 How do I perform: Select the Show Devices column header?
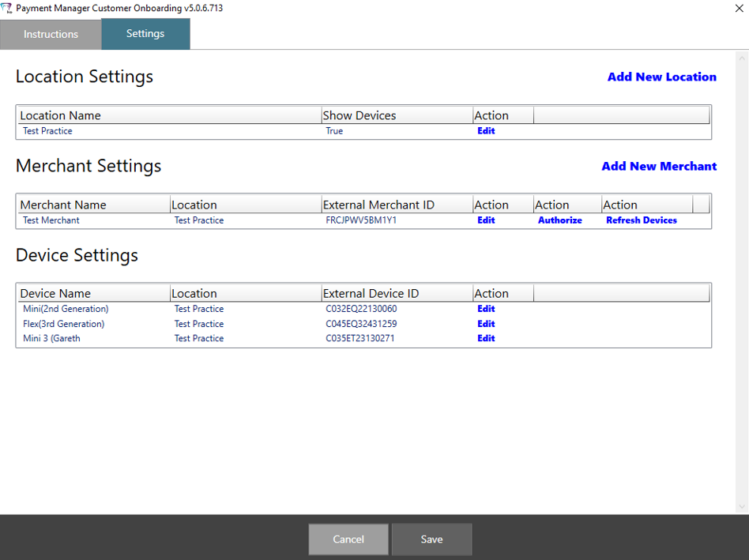[397, 115]
